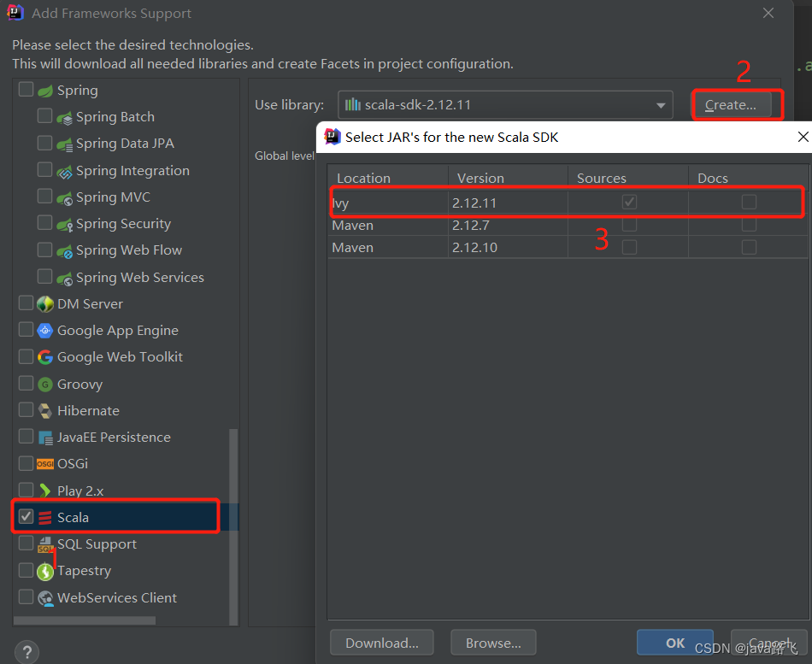Click the red Scala icon
The height and width of the screenshot is (664, 812).
pos(45,517)
